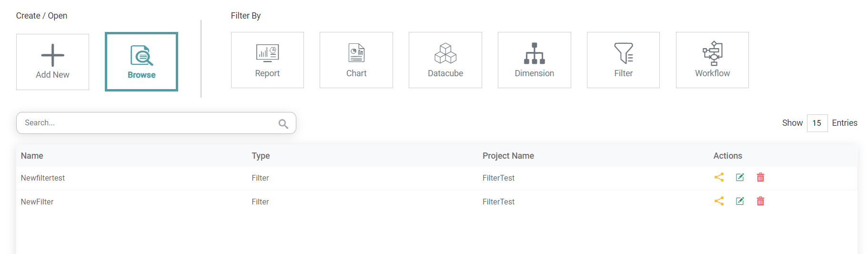Sort by Project Name column header
Image resolution: width=868 pixels, height=254 pixels.
click(x=508, y=156)
